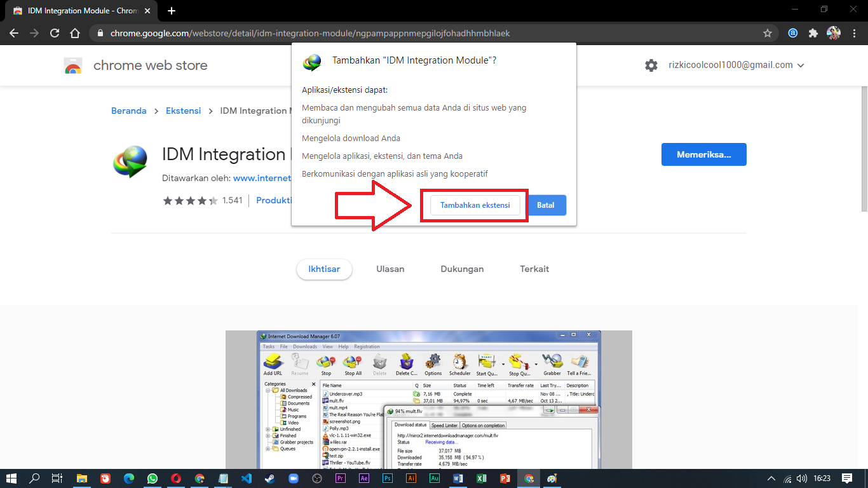This screenshot has width=868, height=488.
Task: Open the browser home page
Action: [x=75, y=33]
